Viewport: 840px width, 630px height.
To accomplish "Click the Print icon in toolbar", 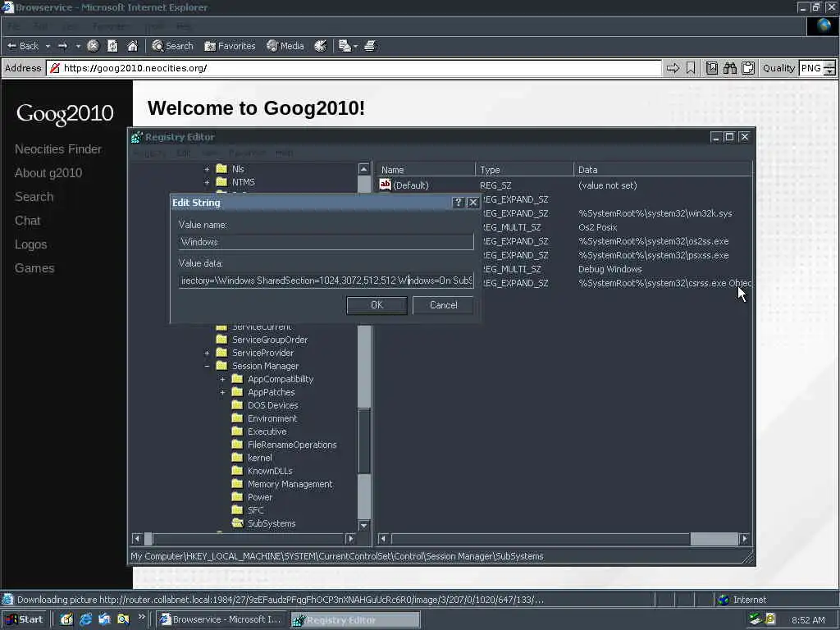I will pyautogui.click(x=370, y=46).
